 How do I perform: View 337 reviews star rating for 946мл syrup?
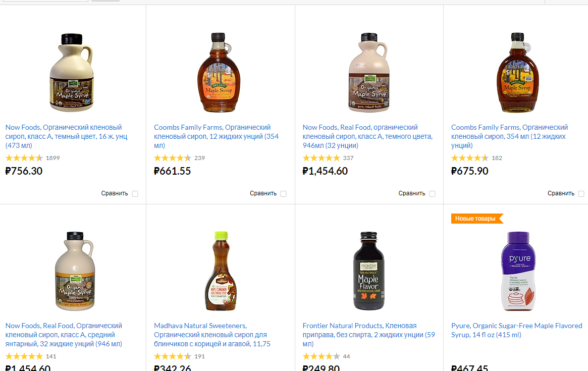click(322, 158)
